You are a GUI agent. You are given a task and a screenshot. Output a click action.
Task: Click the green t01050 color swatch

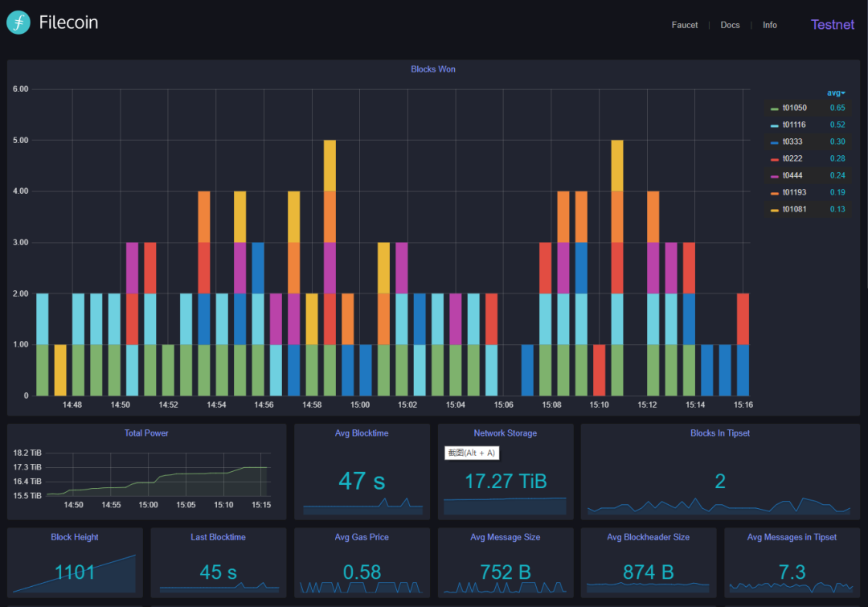point(775,109)
